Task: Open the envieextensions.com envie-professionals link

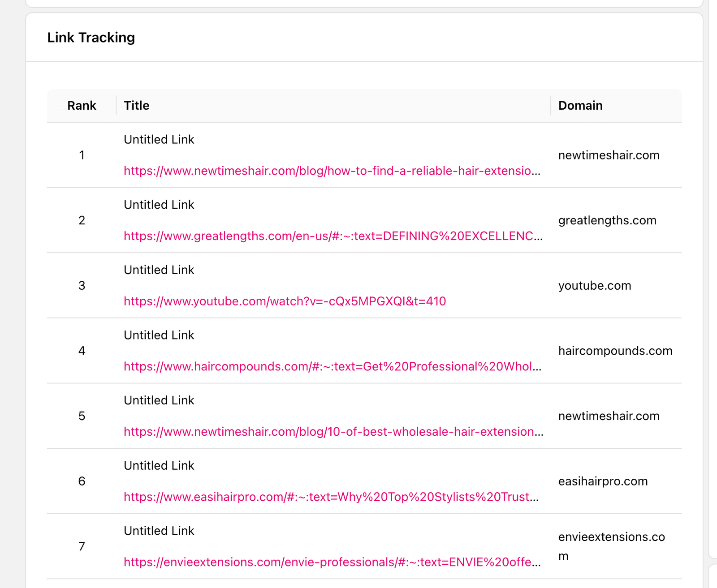Action: coord(332,562)
